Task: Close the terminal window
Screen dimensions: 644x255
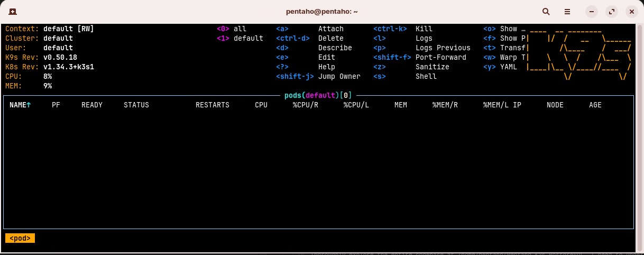Action: (x=631, y=11)
